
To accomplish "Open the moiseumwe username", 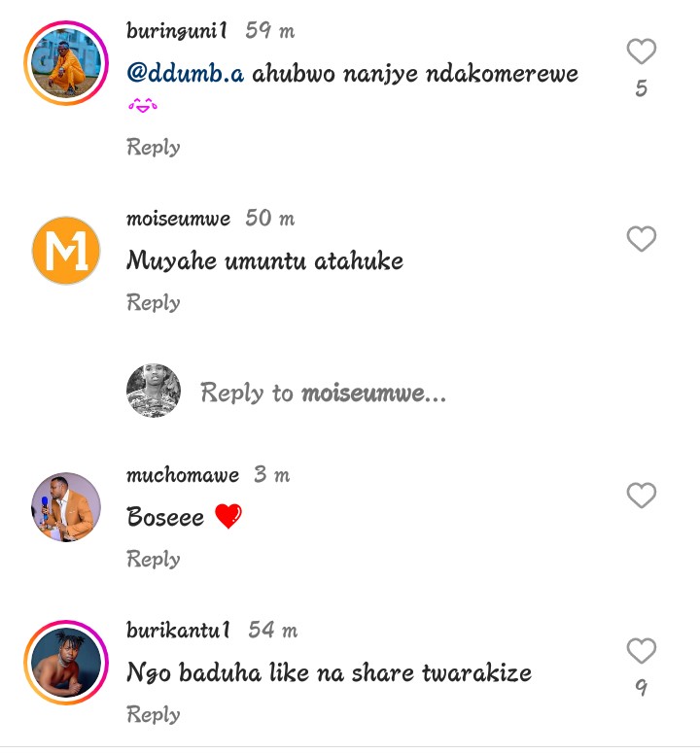I will click(179, 219).
